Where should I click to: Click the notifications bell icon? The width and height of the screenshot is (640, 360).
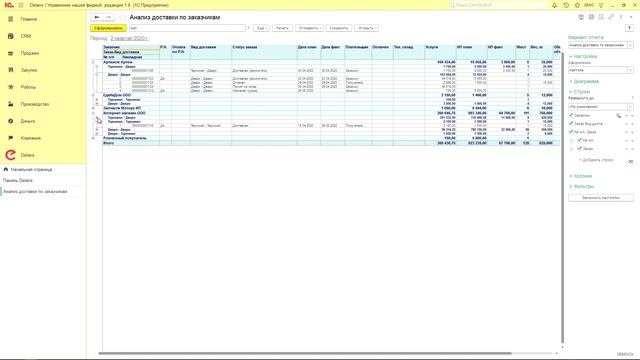tap(554, 5)
